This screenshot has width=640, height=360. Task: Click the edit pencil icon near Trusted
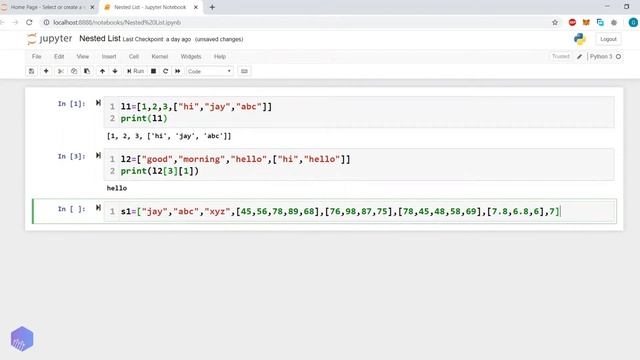[x=579, y=57]
